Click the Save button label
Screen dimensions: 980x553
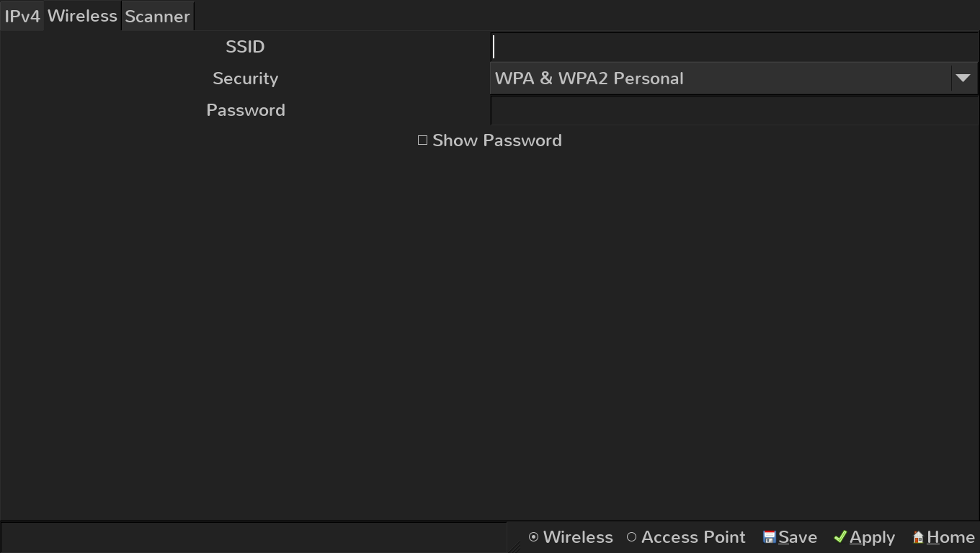[798, 537]
